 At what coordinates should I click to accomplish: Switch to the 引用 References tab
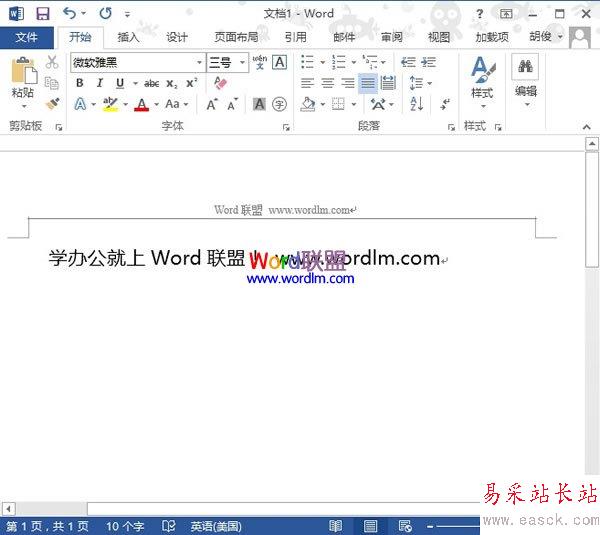click(295, 37)
